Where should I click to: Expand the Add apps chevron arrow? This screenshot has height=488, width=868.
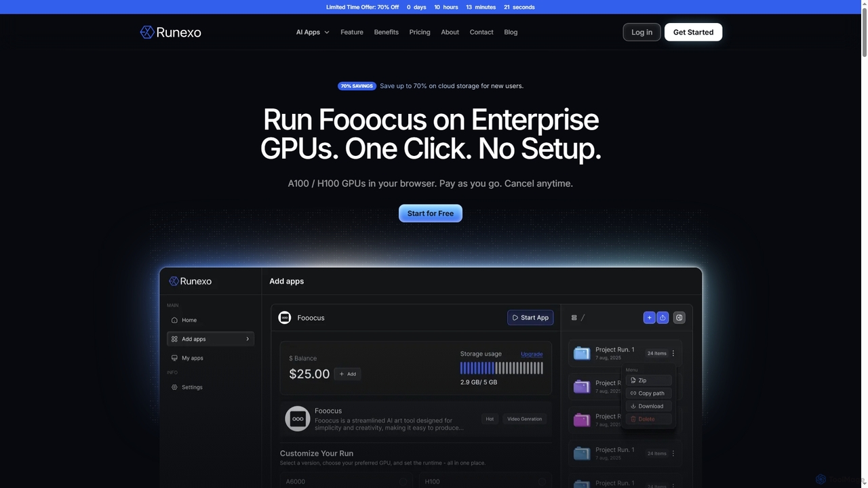pos(248,339)
